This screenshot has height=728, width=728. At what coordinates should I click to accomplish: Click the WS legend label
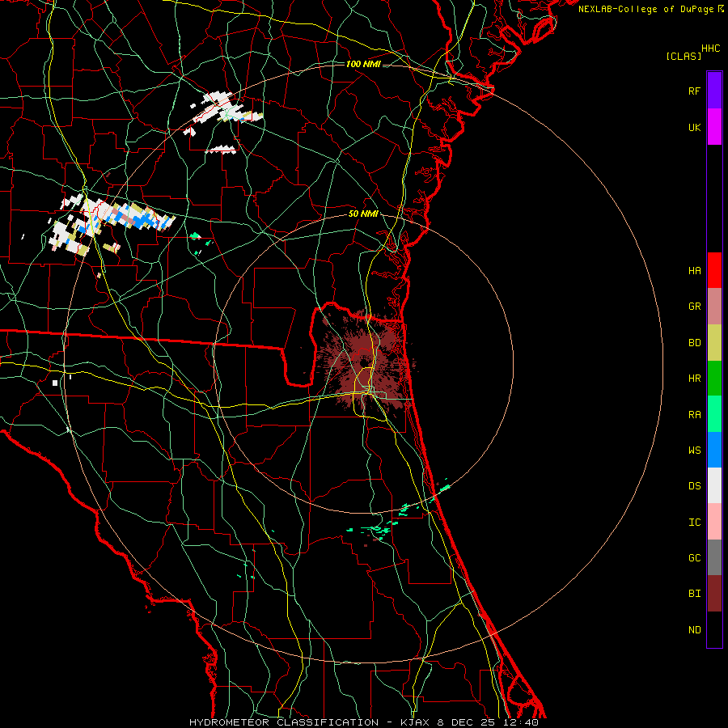coord(694,451)
